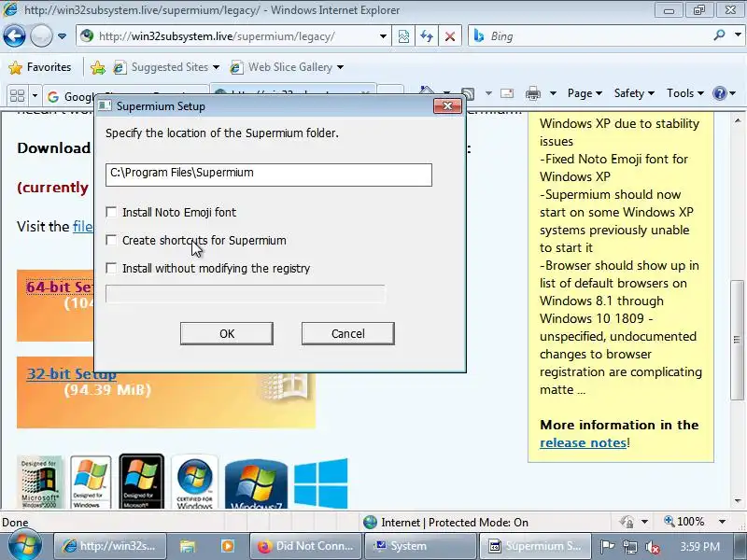Enable Install Noto Emoji font checkbox

111,212
